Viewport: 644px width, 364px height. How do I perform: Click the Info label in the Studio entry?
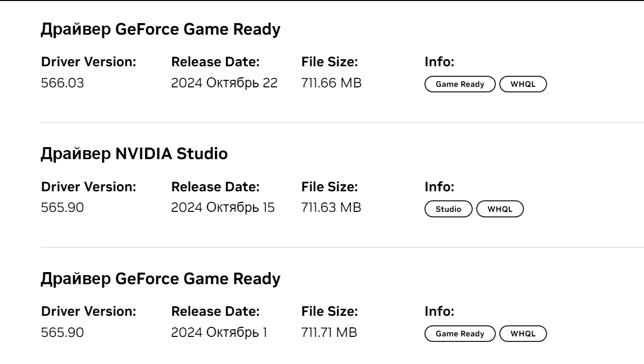click(x=439, y=187)
